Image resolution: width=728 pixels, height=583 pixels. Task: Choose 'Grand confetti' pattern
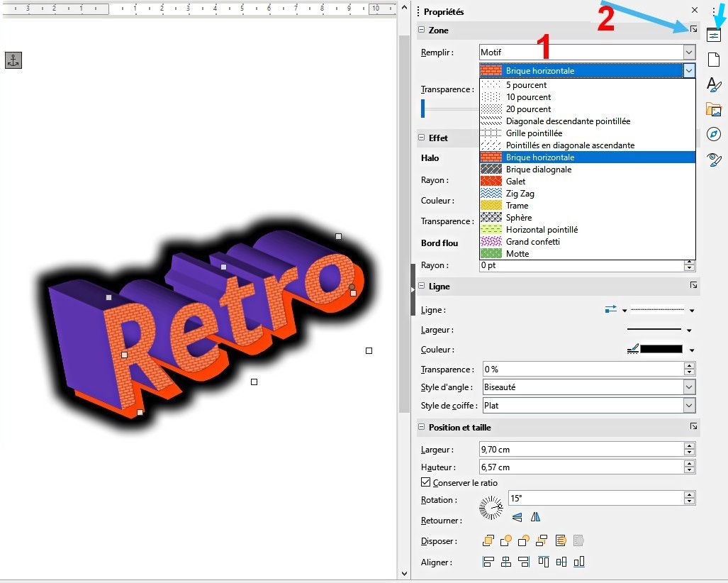(588, 242)
